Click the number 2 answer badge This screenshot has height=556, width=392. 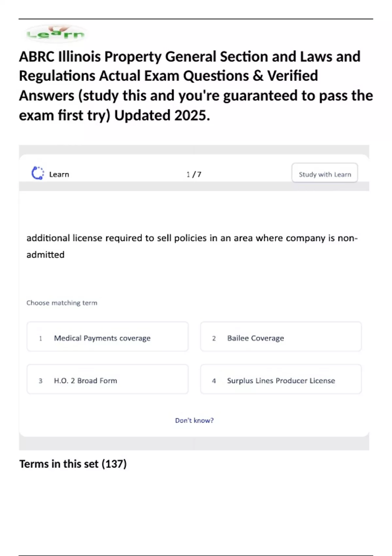[214, 338]
